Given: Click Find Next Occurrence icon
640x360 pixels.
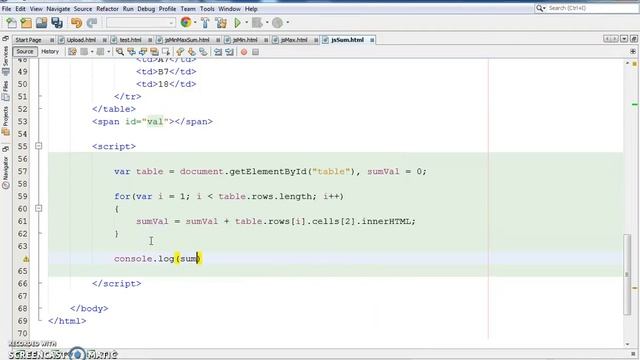Looking at the screenshot, I should point(142,52).
